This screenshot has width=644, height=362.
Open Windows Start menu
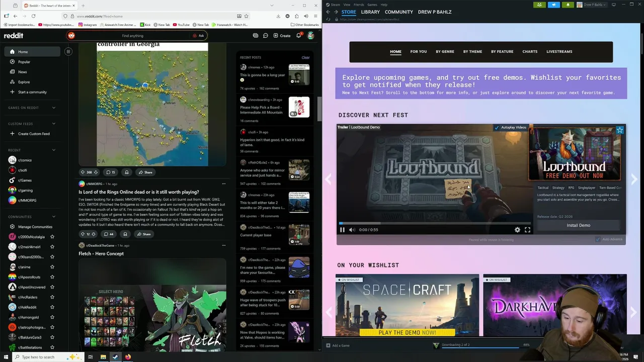click(6, 357)
